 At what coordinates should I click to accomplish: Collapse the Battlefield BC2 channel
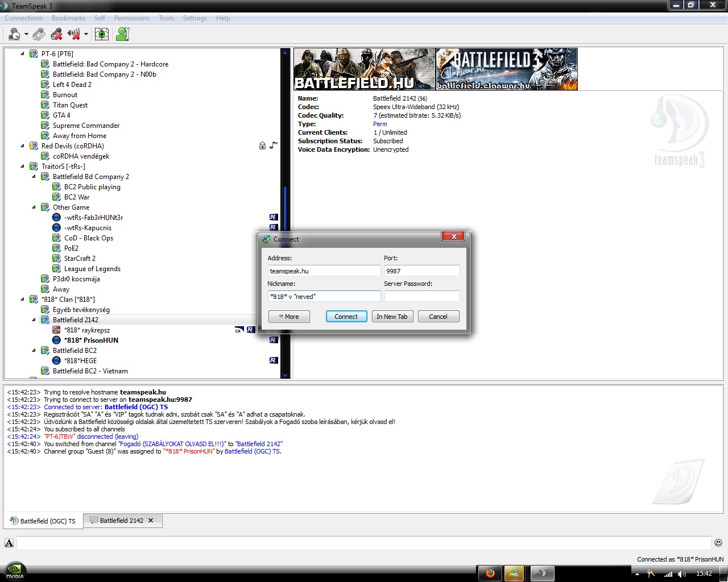[34, 351]
